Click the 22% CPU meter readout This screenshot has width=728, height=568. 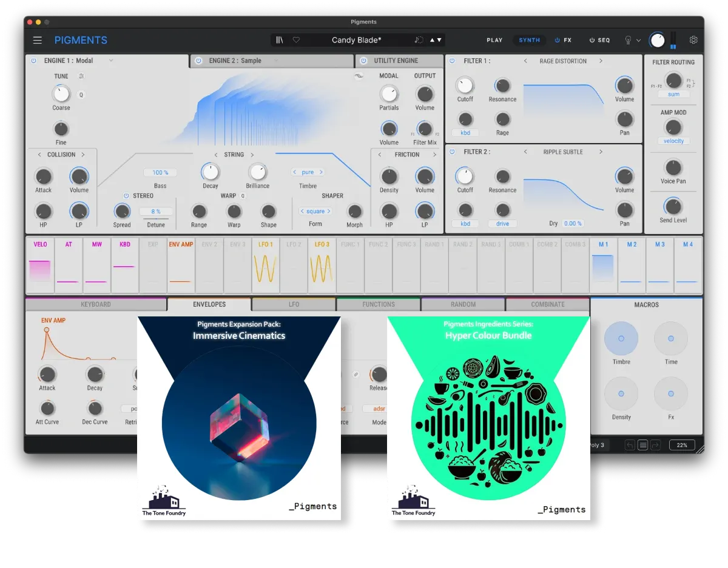coord(682,444)
